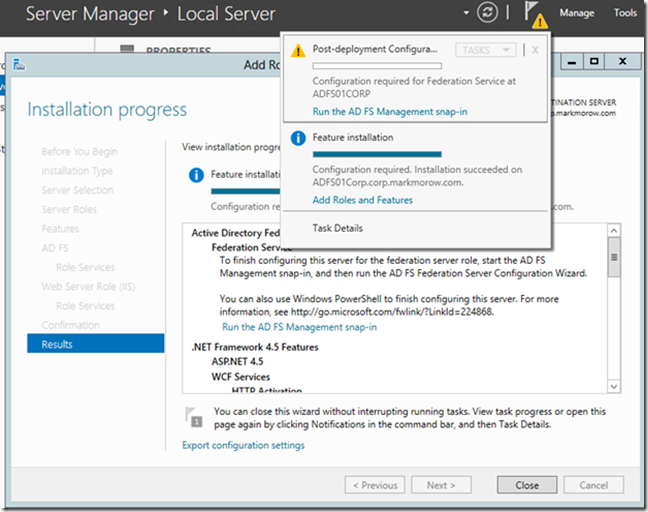Click the Next button
648x512 pixels.
point(441,485)
